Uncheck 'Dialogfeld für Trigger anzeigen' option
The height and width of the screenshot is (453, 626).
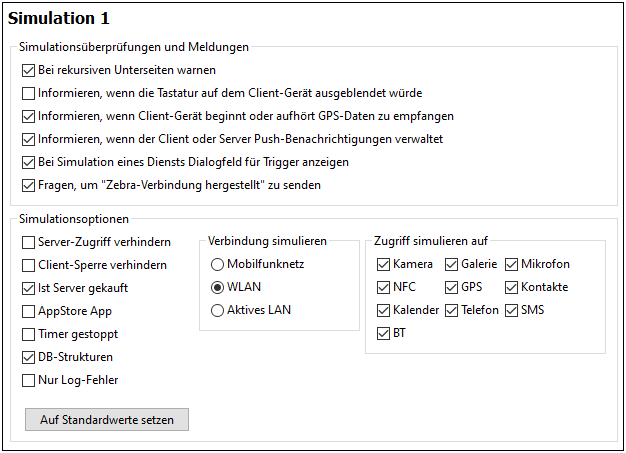point(28,162)
